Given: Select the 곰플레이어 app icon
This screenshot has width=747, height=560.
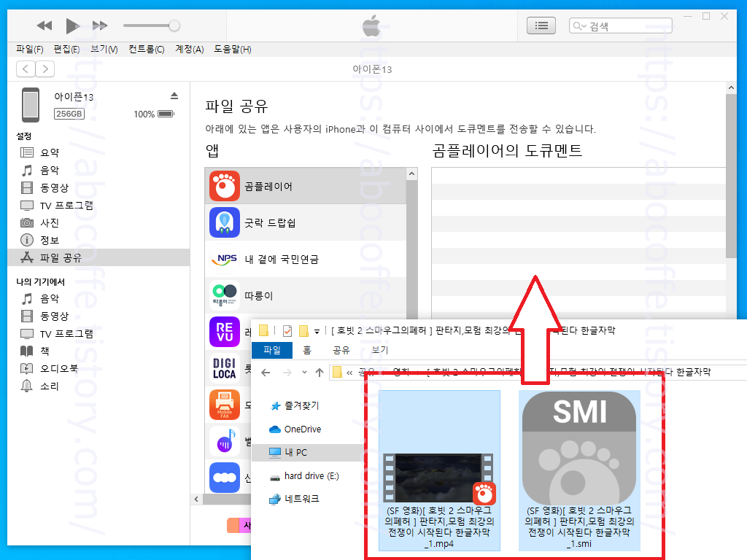Looking at the screenshot, I should click(x=225, y=186).
